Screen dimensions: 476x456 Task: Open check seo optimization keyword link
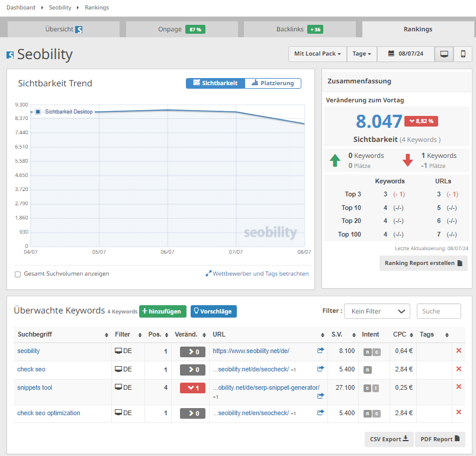coord(49,413)
